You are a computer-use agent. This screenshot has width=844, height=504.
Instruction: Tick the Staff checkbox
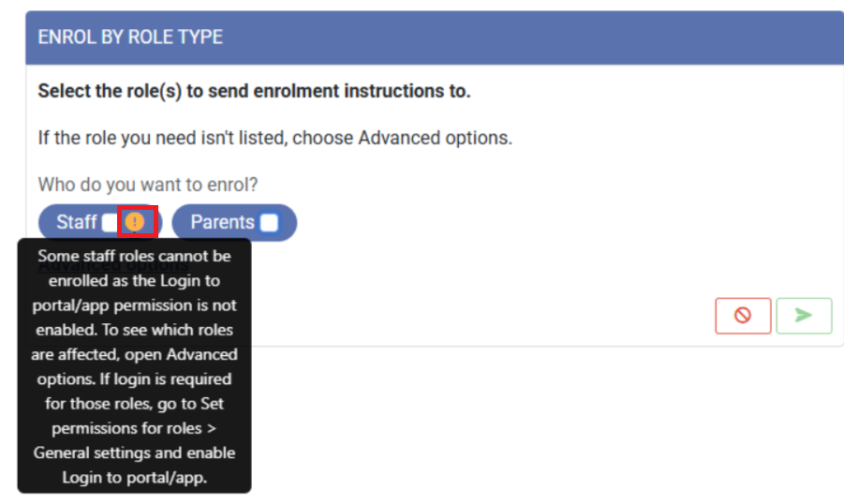pyautogui.click(x=110, y=222)
